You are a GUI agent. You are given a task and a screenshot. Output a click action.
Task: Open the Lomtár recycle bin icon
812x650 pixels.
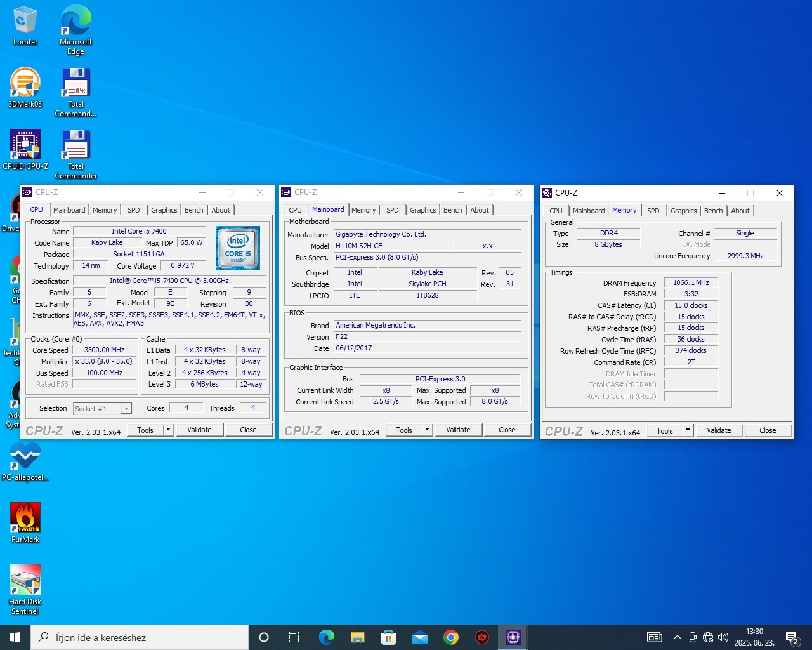click(25, 25)
